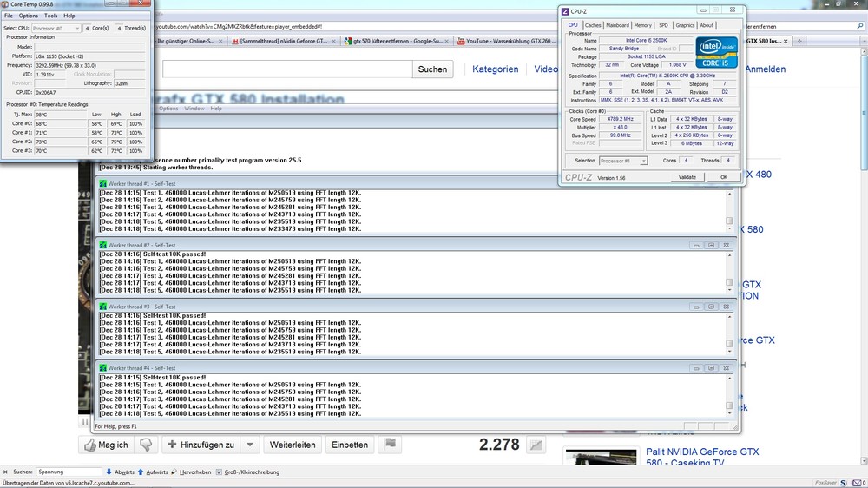Maximize the Worker thread #2 window
Screen dimensions: 868x488
712,246
